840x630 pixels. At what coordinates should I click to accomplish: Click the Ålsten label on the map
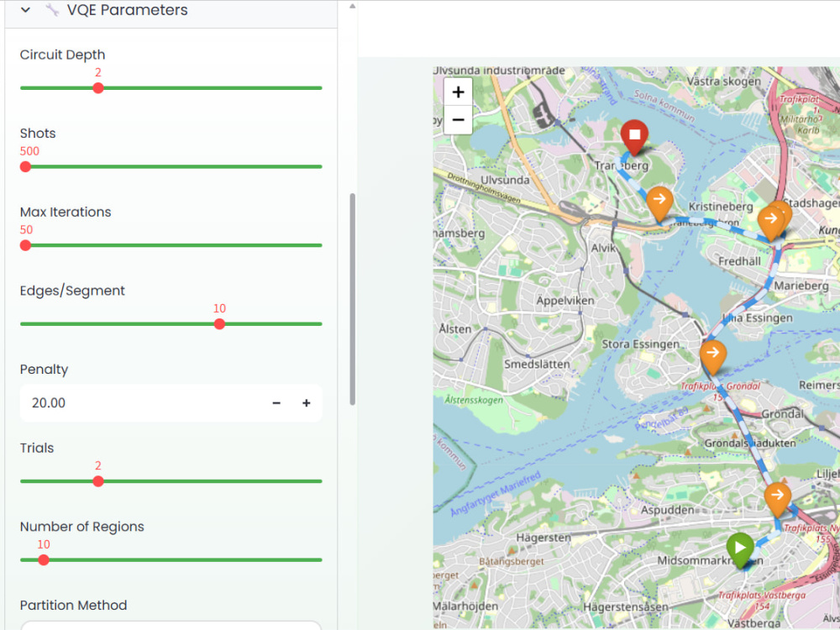pos(455,329)
